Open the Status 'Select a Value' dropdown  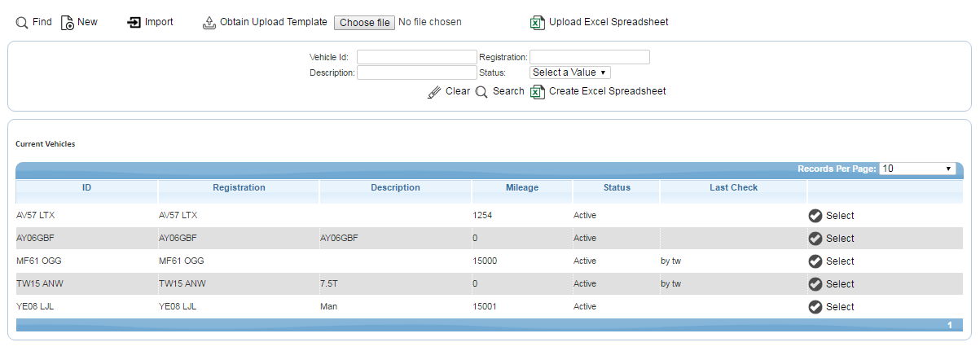pos(570,72)
